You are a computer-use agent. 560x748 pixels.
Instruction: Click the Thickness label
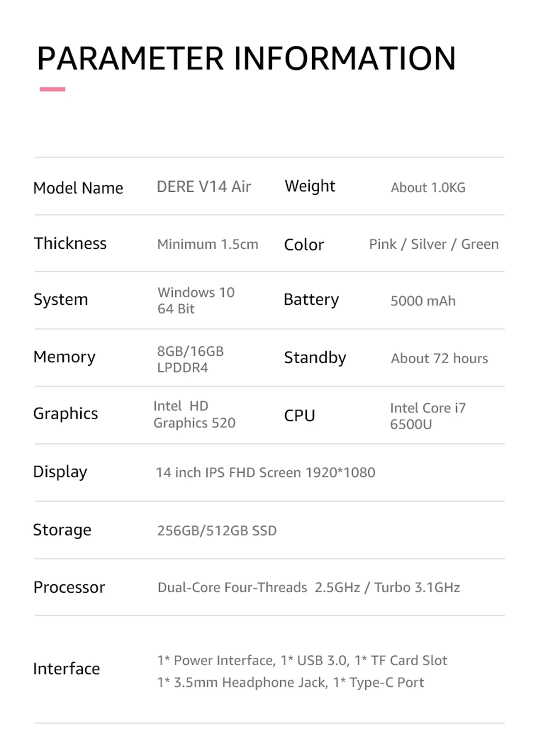point(70,243)
